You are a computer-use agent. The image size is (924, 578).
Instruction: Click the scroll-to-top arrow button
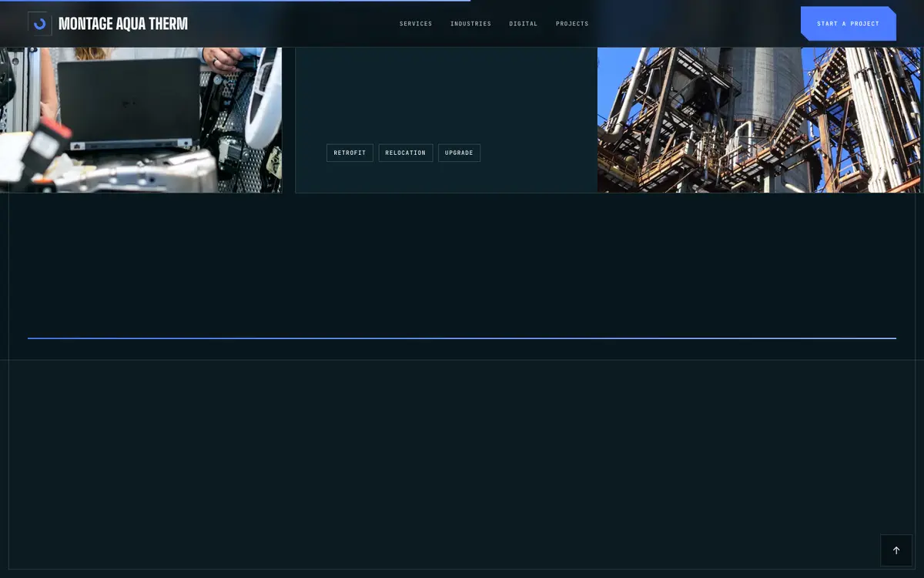896,550
